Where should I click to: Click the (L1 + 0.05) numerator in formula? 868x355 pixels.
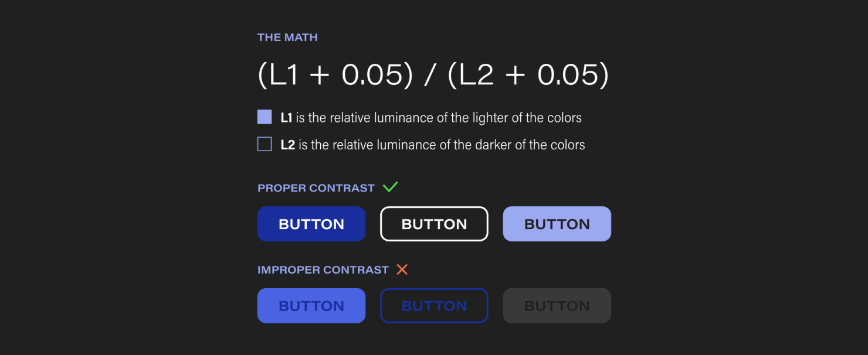pos(335,76)
